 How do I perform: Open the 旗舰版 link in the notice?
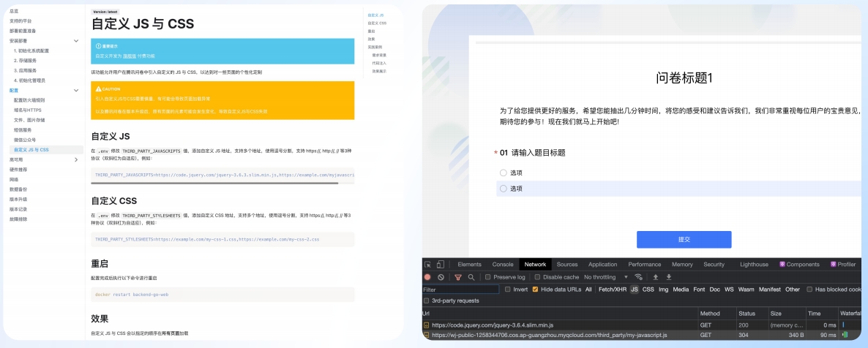(129, 56)
